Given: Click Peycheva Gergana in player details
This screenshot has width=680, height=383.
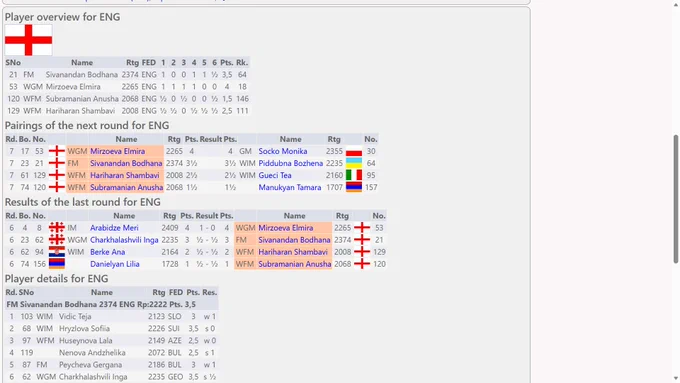Looking at the screenshot, I should click(x=90, y=365).
